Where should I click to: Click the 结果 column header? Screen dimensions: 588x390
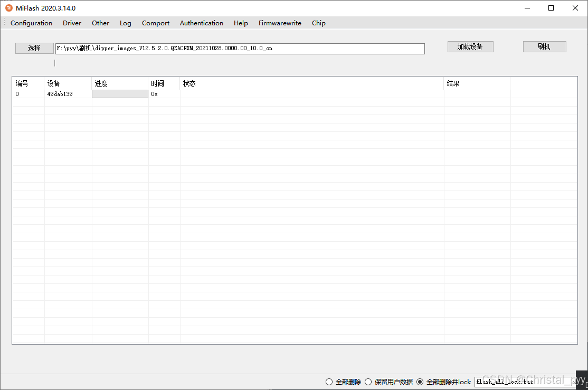pyautogui.click(x=477, y=83)
